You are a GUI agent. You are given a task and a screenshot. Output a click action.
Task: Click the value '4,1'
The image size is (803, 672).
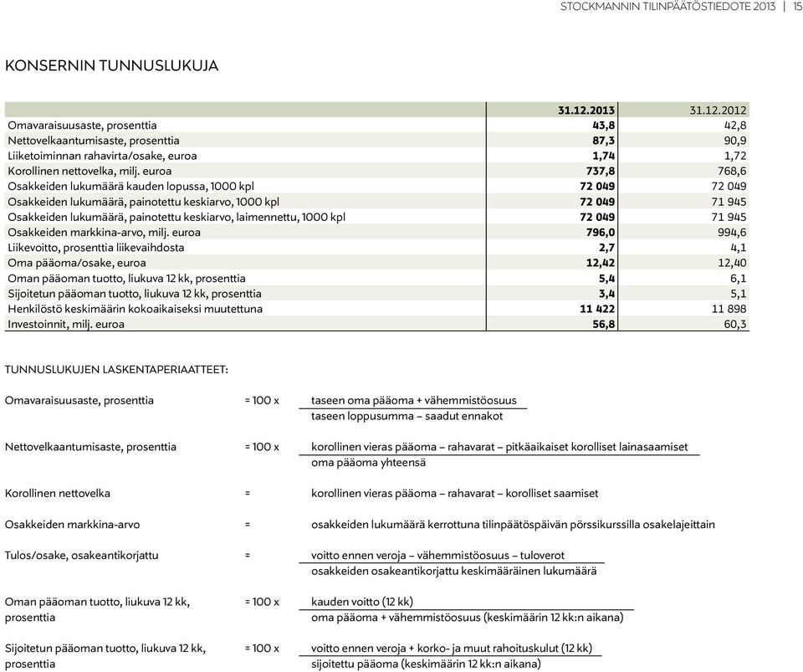pos(739,249)
